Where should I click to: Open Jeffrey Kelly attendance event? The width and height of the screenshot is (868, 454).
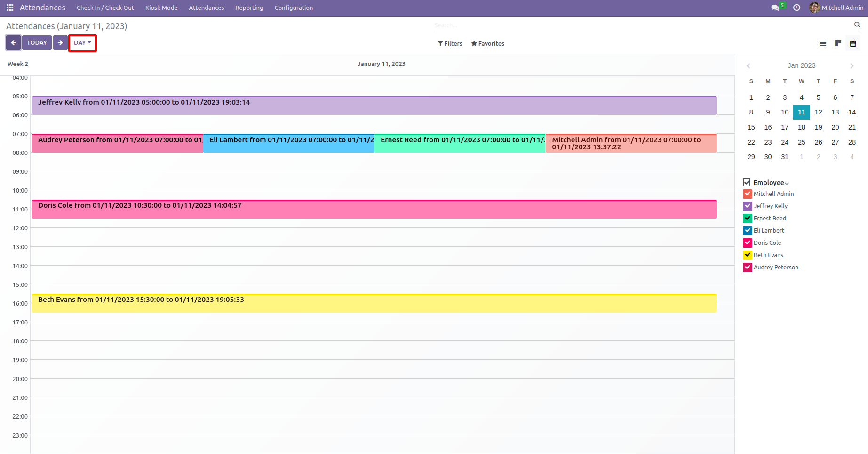(374, 105)
